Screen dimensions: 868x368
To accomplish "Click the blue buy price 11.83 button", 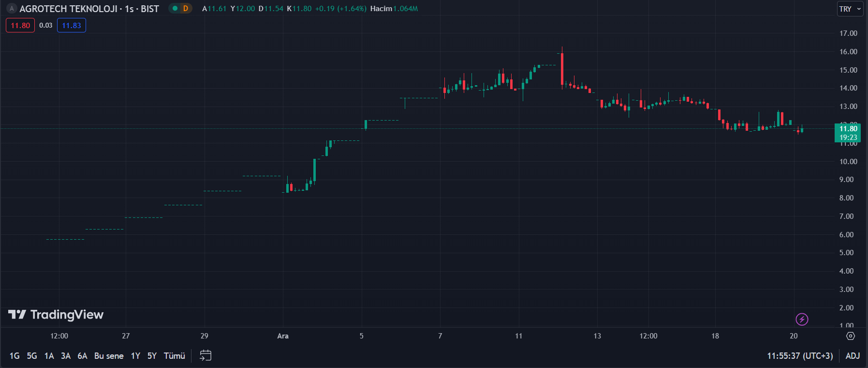I will [72, 25].
